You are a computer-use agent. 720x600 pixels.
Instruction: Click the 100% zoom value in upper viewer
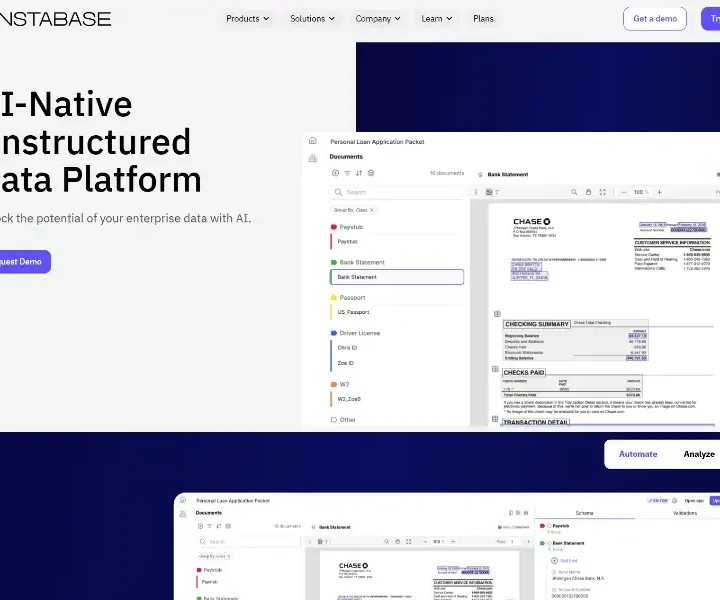641,192
